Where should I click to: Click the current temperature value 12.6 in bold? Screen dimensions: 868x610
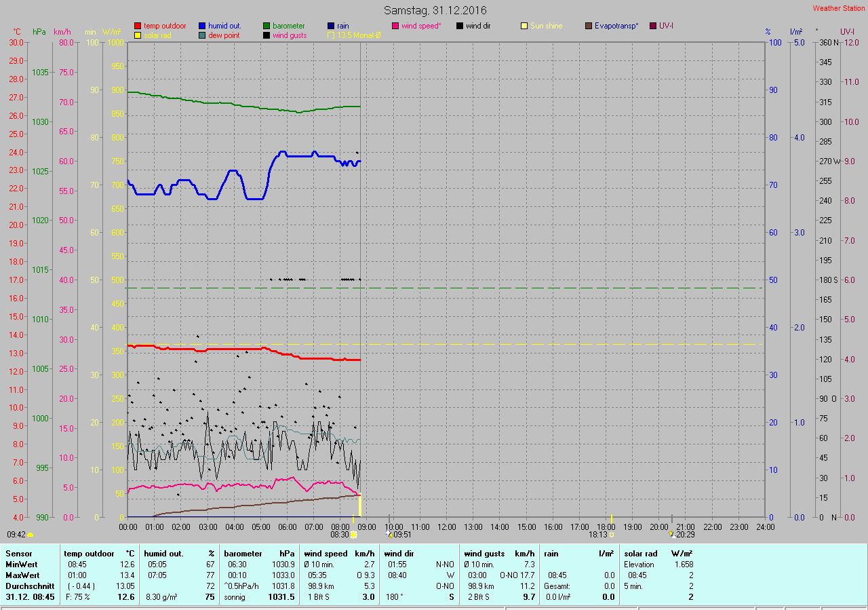coord(126,597)
